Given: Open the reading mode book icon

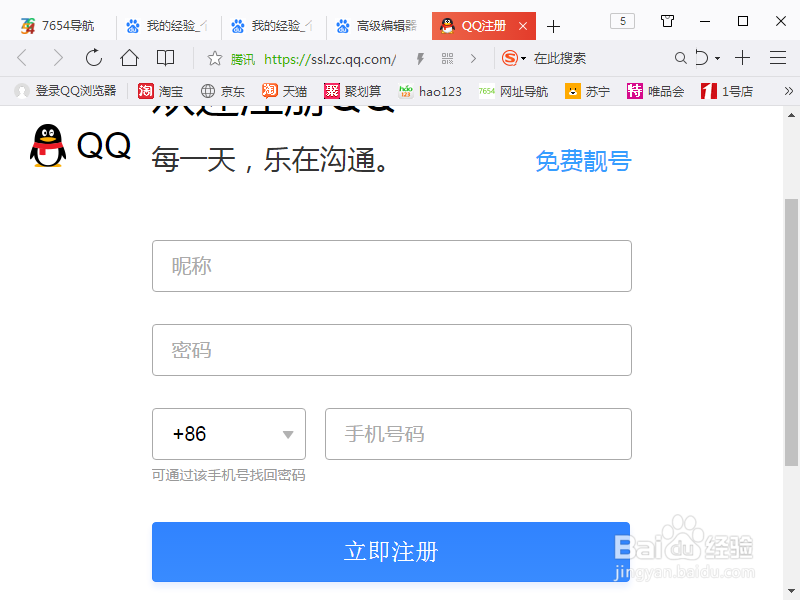Looking at the screenshot, I should click(x=165, y=58).
